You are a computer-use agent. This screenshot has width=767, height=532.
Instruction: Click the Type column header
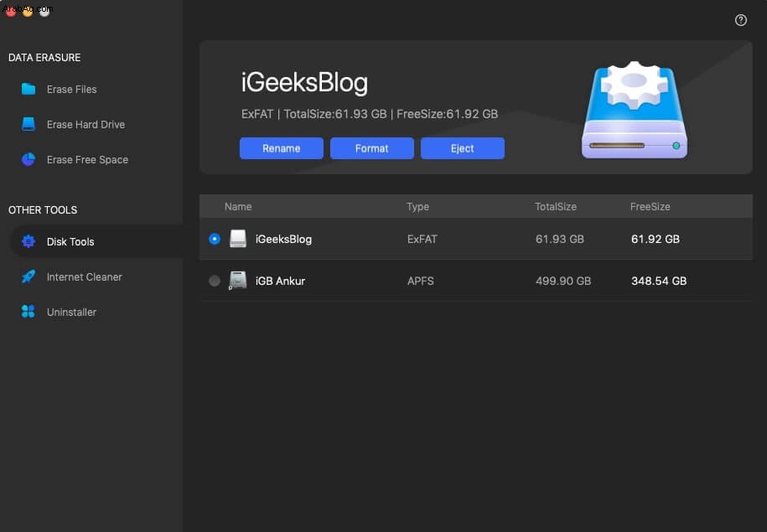417,206
